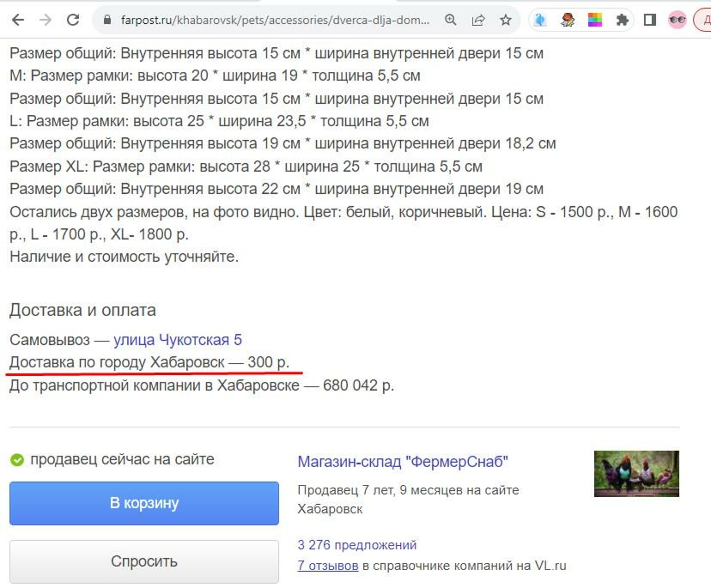Click text продавец сейчас на сайте
The height and width of the screenshot is (588, 711).
coord(122,460)
